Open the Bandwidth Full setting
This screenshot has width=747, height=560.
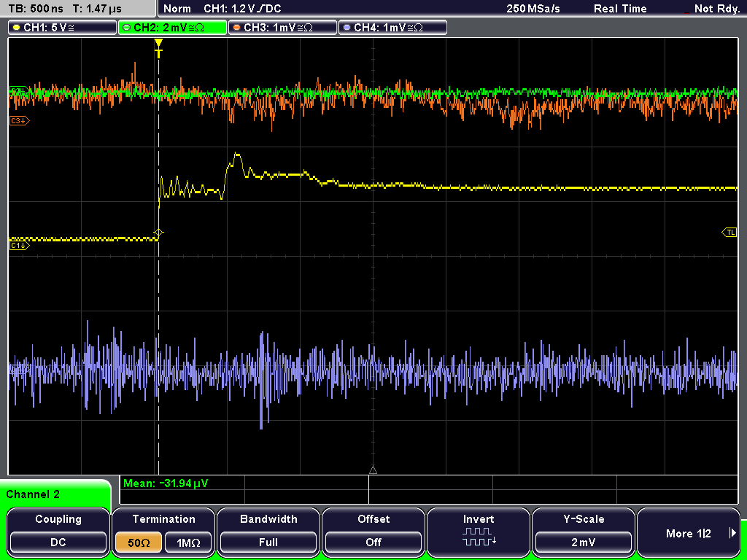(x=268, y=531)
